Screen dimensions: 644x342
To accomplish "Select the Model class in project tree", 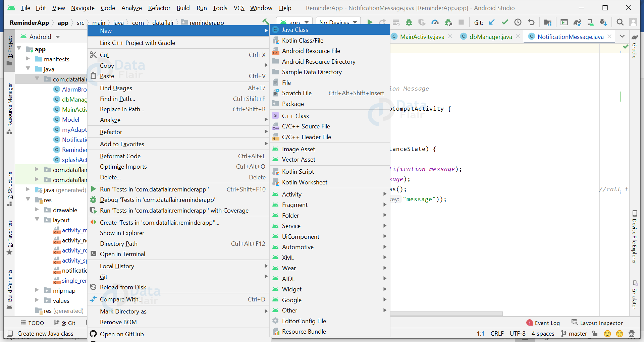I will point(66,119).
